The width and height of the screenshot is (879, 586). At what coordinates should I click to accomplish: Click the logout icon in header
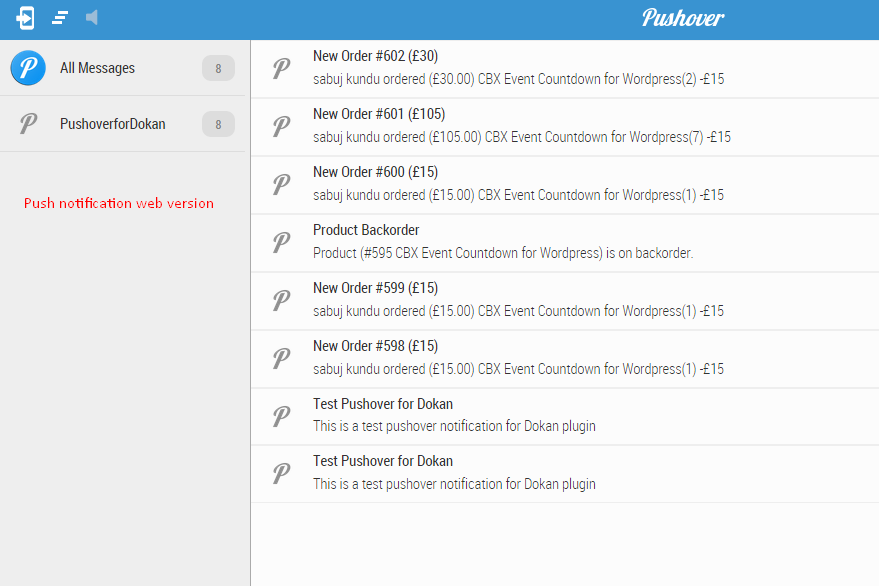click(25, 18)
